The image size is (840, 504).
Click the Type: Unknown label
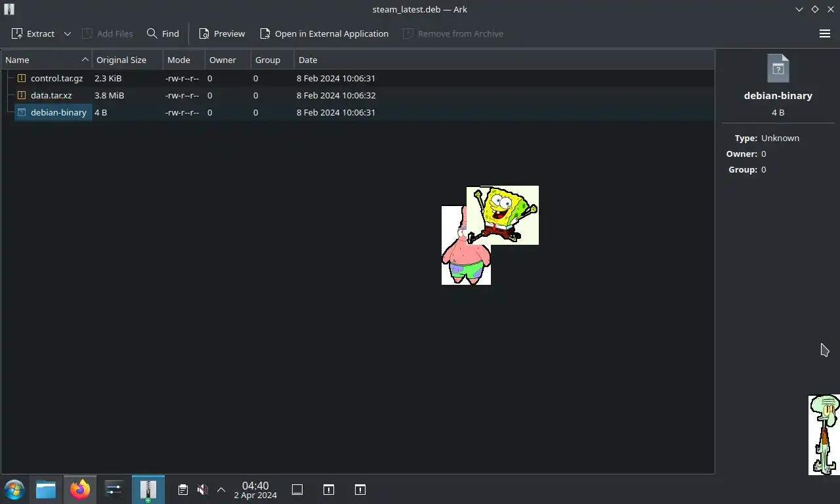(766, 138)
